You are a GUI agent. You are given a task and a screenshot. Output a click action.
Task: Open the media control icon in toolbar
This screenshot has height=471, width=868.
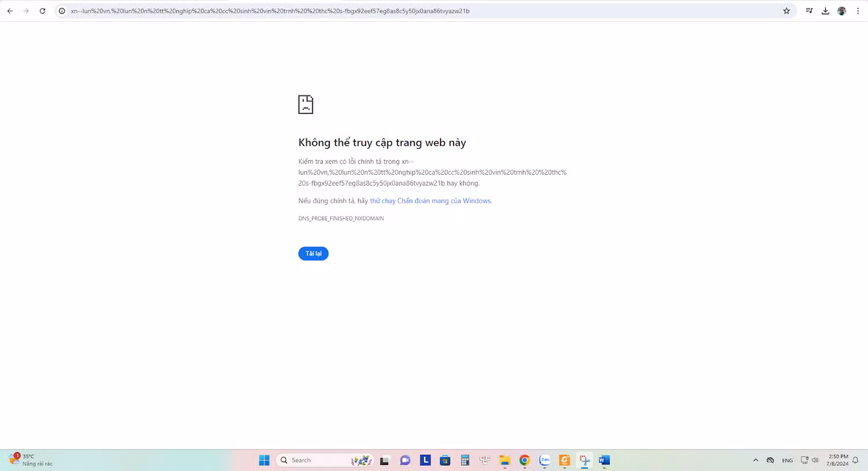pos(809,11)
